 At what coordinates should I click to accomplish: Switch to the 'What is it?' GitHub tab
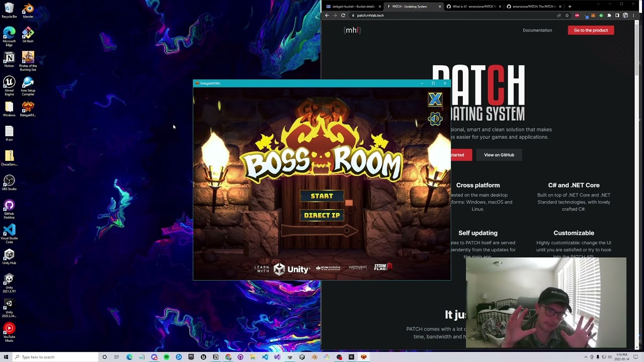pos(473,7)
